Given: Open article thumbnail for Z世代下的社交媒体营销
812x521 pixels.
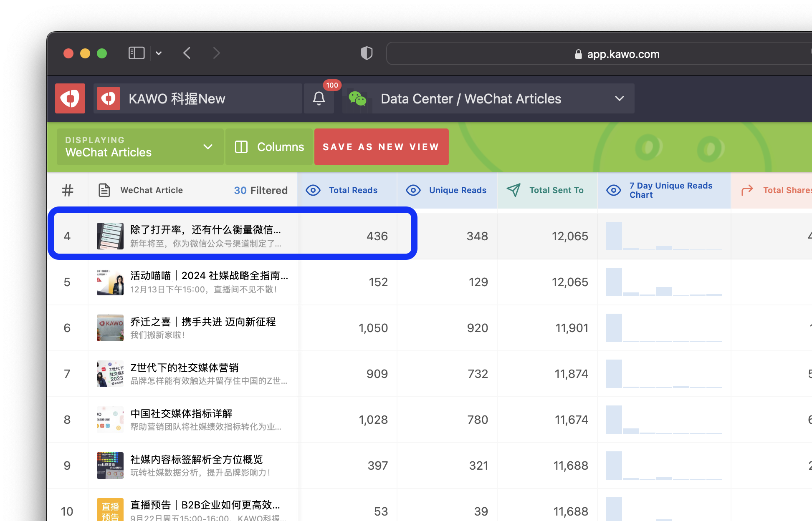Looking at the screenshot, I should click(110, 374).
